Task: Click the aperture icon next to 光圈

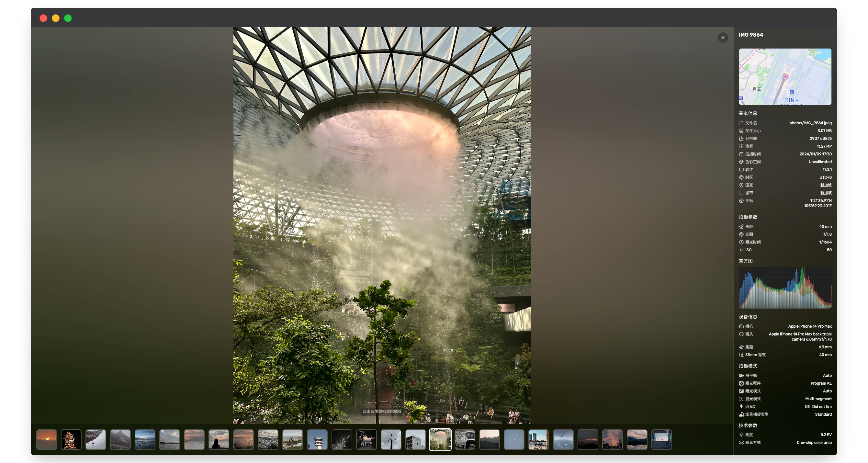Action: pyautogui.click(x=741, y=234)
